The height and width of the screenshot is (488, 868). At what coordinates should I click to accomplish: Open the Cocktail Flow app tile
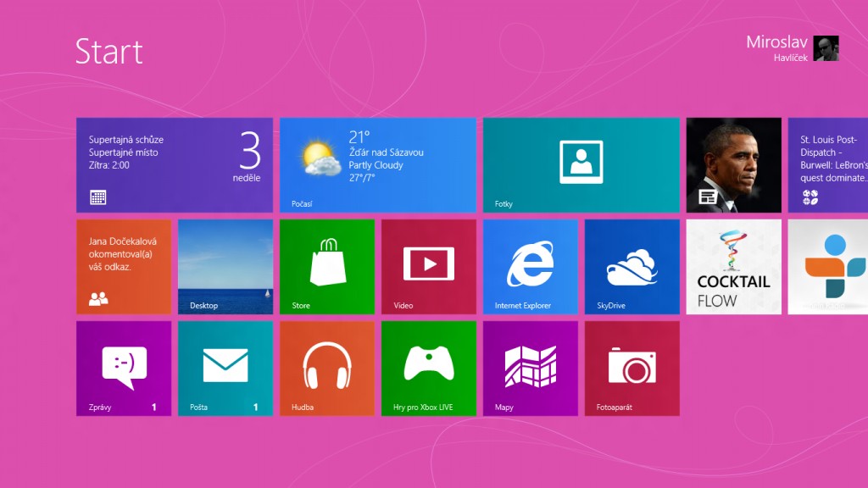tap(733, 267)
